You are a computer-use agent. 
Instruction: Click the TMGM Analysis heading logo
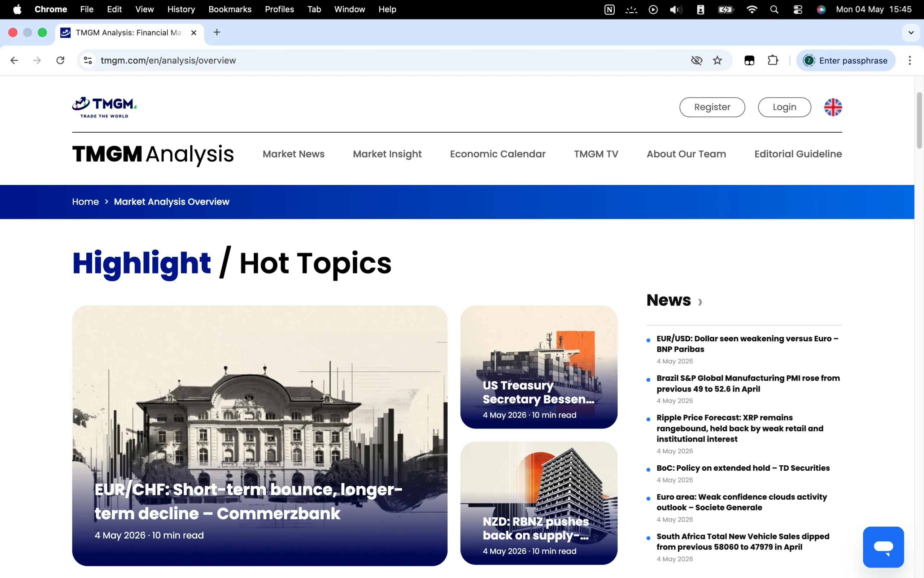(x=153, y=155)
